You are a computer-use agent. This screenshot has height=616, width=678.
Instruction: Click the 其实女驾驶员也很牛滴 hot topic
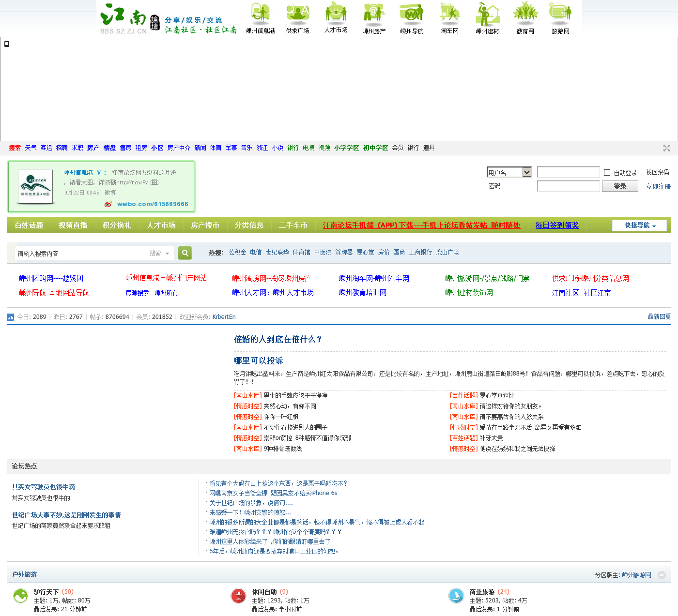coord(44,487)
